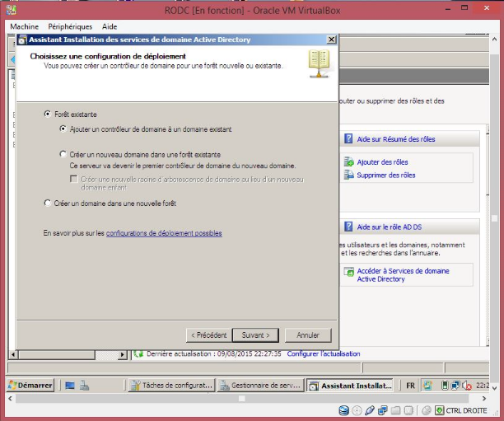This screenshot has height=421, width=504.
Task: Click the green refresh icon near Dernière actualisation
Action: 138,353
